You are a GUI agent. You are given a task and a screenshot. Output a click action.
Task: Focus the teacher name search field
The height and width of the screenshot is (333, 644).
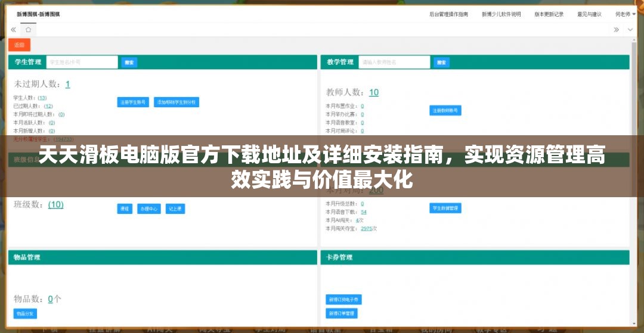point(394,63)
